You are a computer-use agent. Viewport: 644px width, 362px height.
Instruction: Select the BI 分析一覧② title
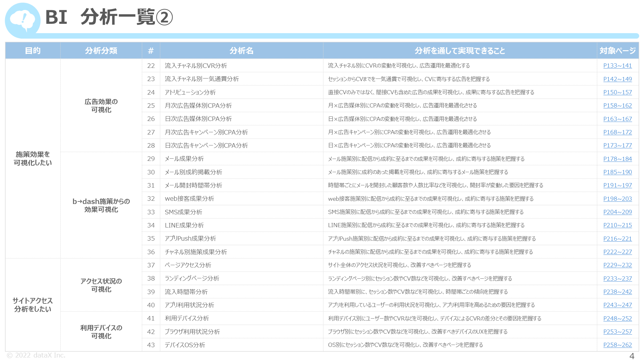coord(109,17)
